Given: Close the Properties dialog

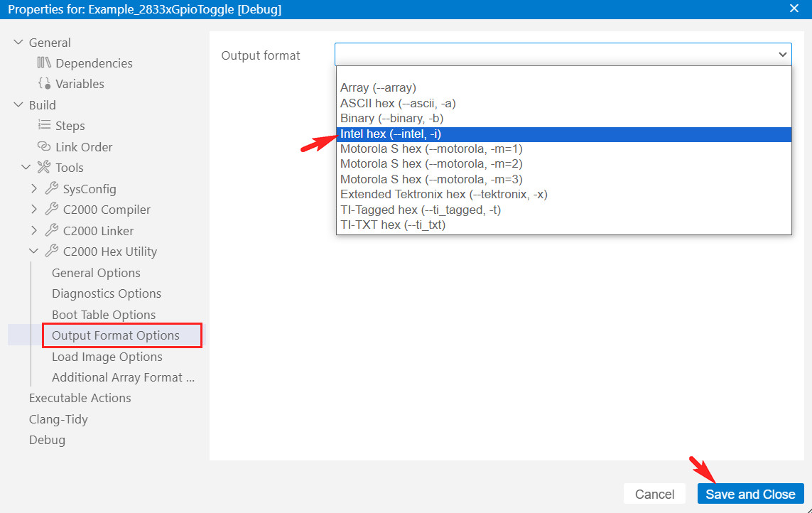Looking at the screenshot, I should (x=794, y=9).
